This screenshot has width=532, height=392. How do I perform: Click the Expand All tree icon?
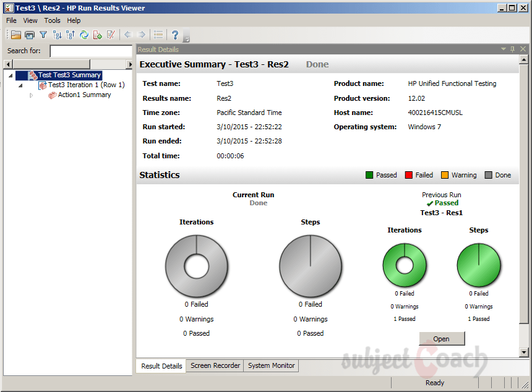click(x=57, y=35)
